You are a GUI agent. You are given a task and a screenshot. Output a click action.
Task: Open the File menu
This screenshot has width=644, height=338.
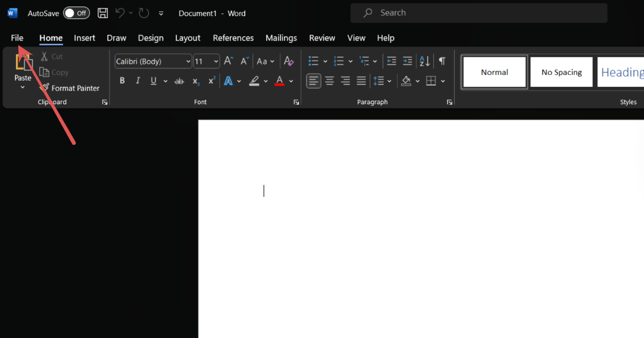coord(17,37)
